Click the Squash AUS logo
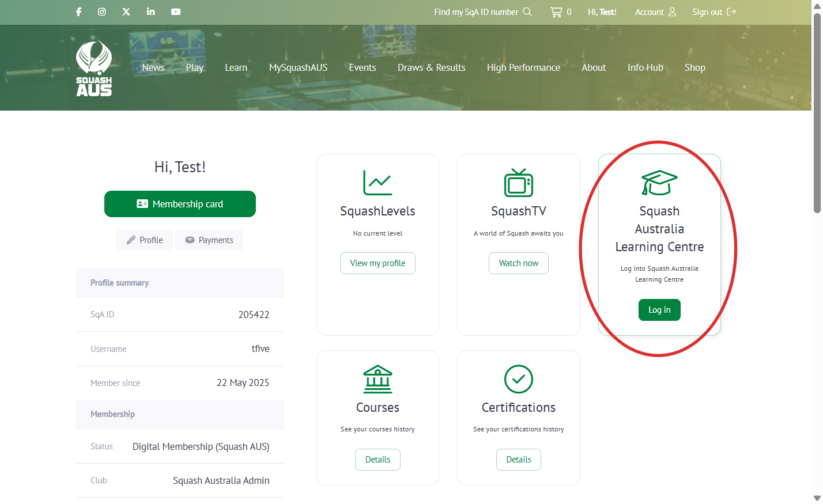This screenshot has width=823, height=504. click(94, 67)
